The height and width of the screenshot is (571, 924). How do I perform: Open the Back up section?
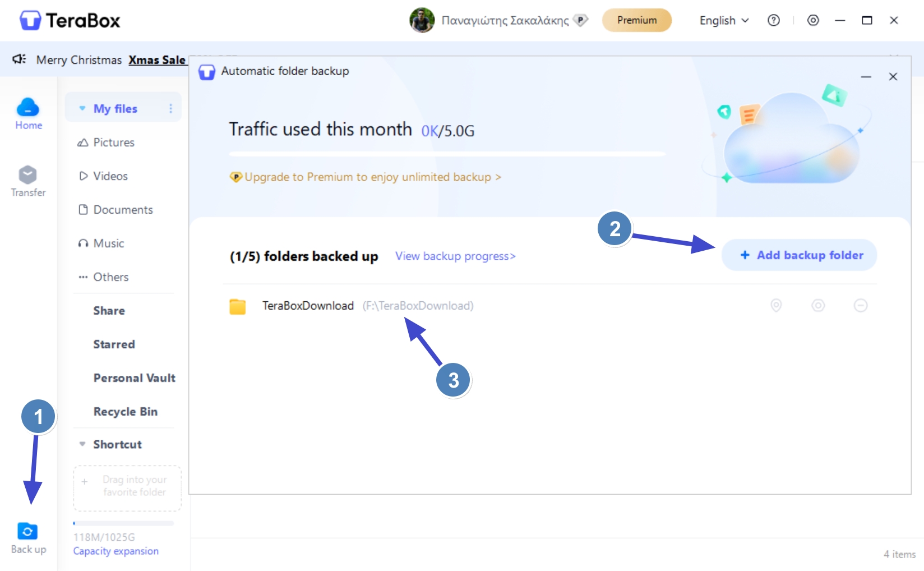pyautogui.click(x=28, y=538)
